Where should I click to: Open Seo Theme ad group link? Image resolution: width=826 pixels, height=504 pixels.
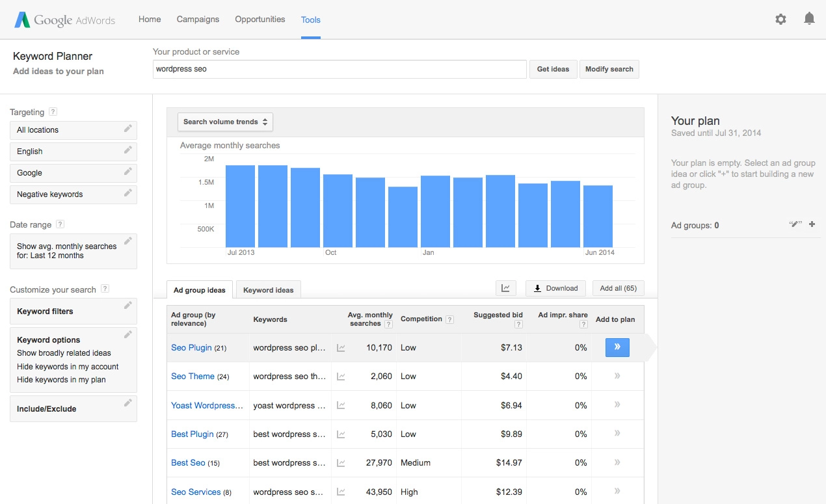(193, 377)
